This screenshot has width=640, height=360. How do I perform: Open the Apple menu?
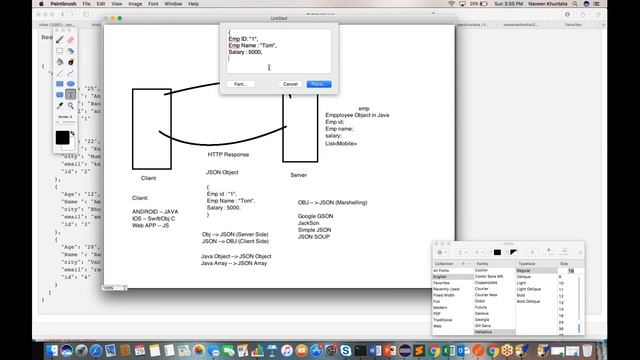(41, 4)
